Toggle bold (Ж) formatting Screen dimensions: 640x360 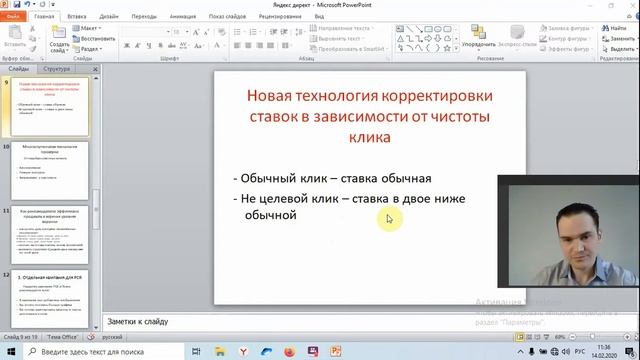pos(127,45)
